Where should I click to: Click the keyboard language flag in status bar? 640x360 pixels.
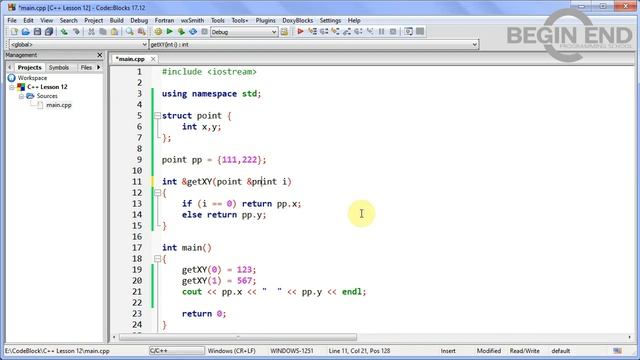[x=618, y=351]
